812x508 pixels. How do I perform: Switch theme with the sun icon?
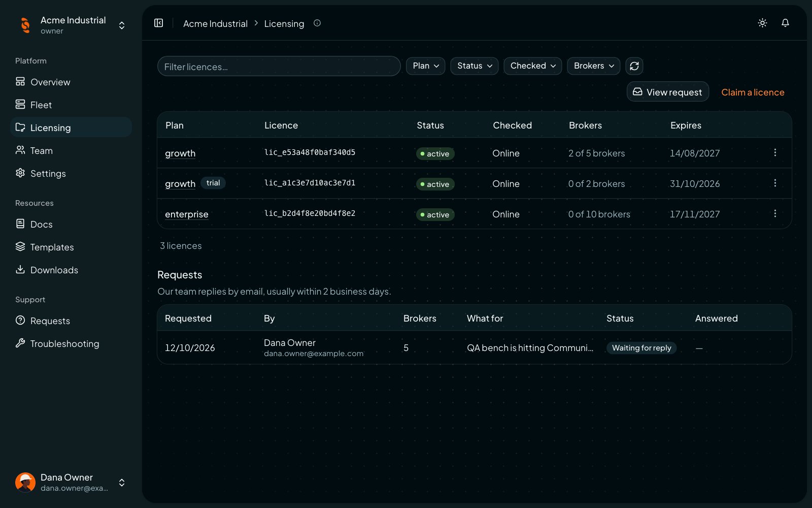[x=762, y=23]
